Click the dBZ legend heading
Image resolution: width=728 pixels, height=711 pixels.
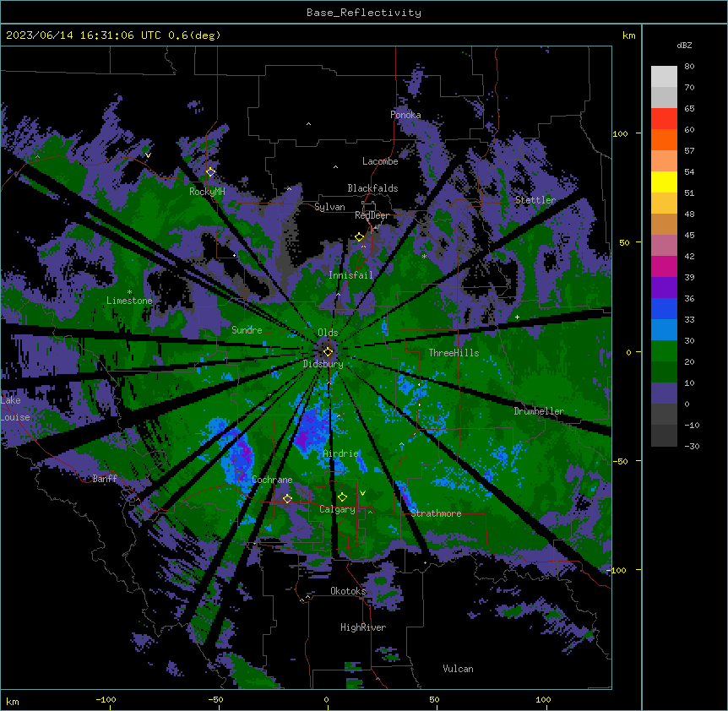(684, 46)
